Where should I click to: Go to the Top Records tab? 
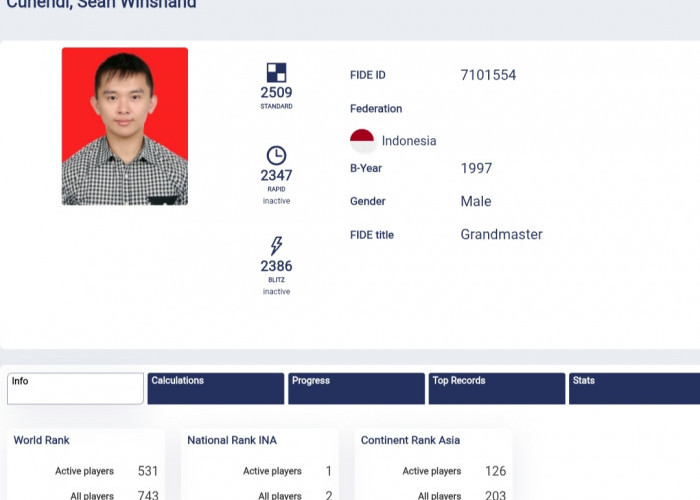(496, 388)
